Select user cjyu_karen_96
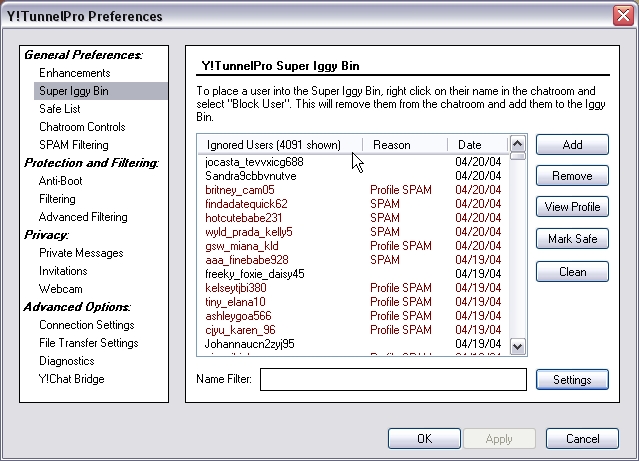This screenshot has height=461, width=639. [240, 330]
